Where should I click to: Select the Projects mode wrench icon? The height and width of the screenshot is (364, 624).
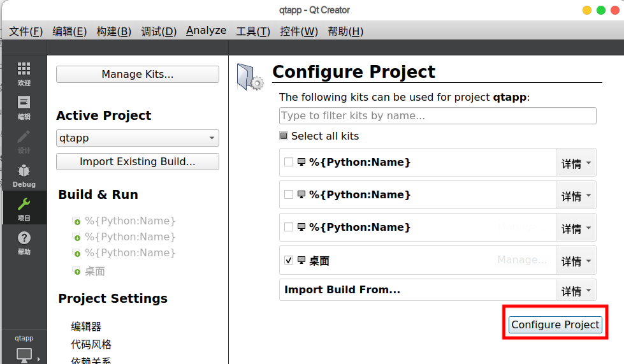click(x=24, y=205)
